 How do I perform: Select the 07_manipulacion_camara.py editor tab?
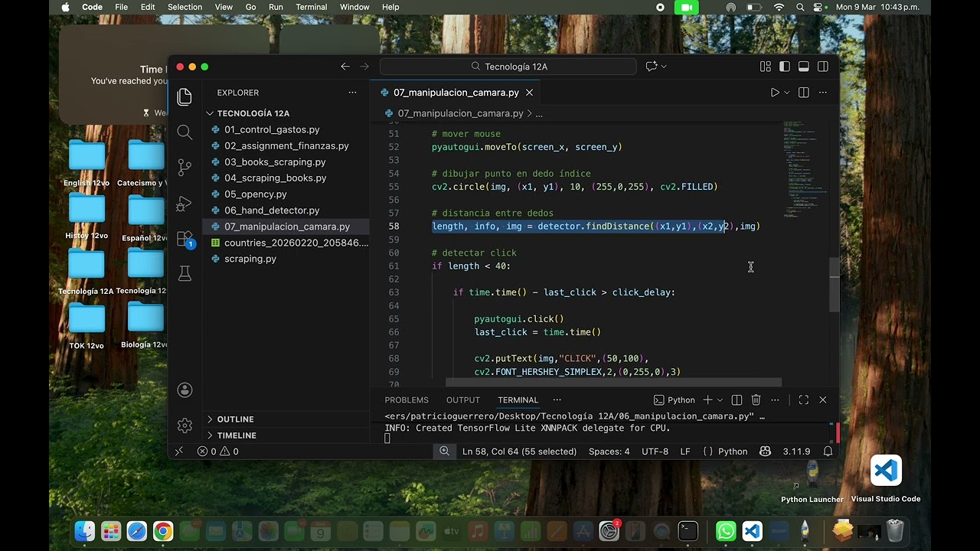(x=455, y=93)
